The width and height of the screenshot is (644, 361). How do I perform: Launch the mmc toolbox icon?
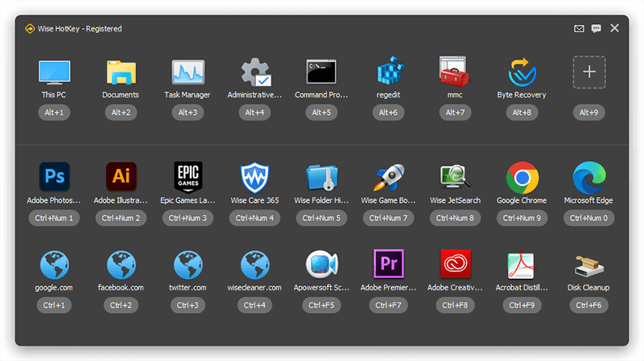[454, 72]
